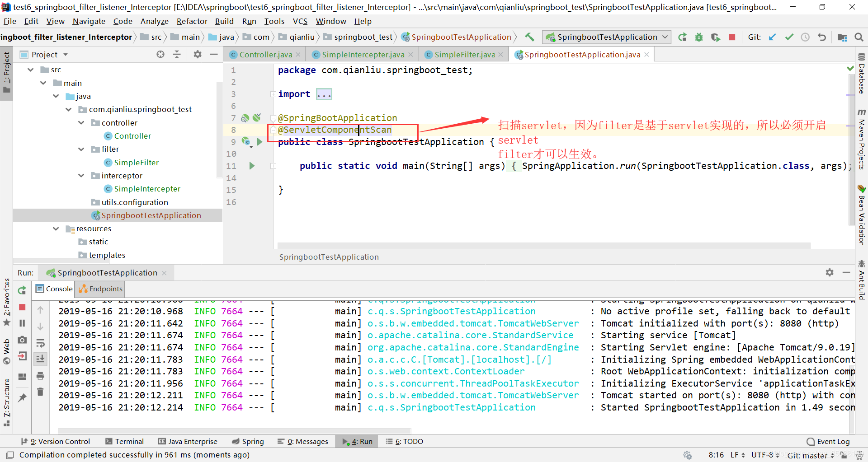Rerun application in Run panel
Image resolution: width=868 pixels, height=462 pixels.
coord(22,290)
